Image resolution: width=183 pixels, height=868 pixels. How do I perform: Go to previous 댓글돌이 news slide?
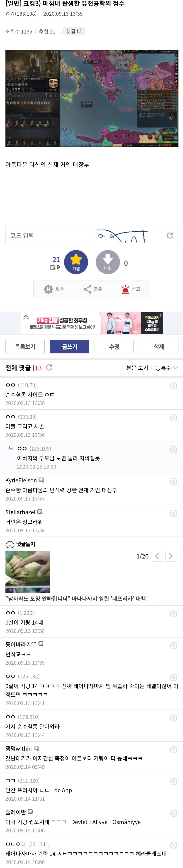click(x=157, y=556)
